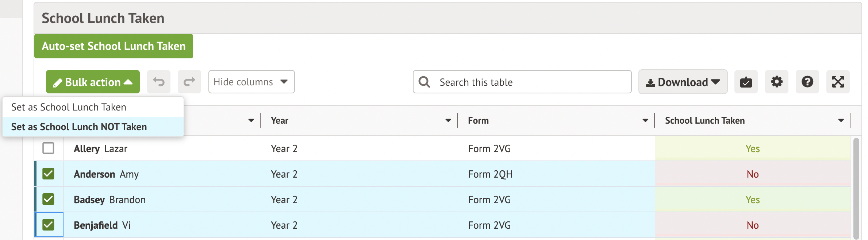Screen dimensions: 868x240
Task: Uncheck Anderson Amy's row checkbox
Action: 48,174
